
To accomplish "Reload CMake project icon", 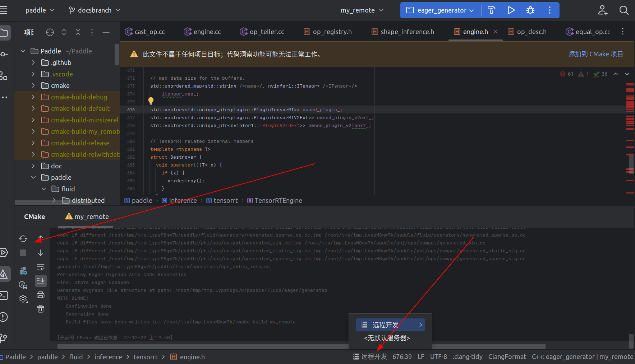I will pos(23,238).
